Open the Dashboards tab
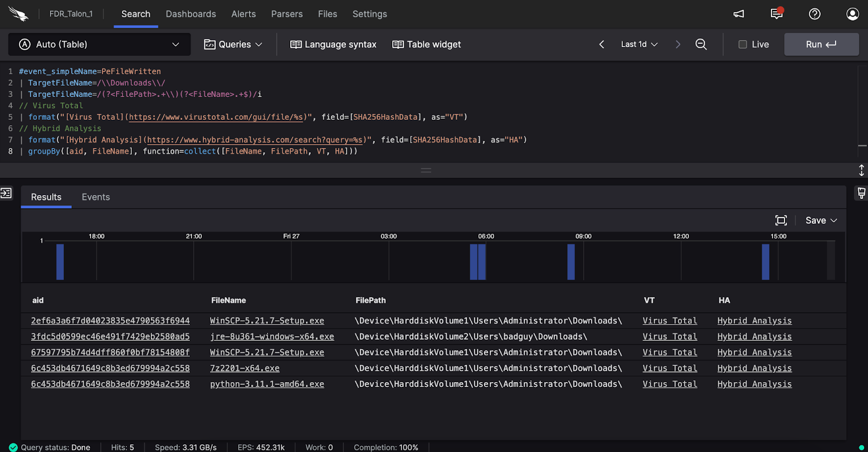The height and width of the screenshot is (452, 868). pyautogui.click(x=191, y=14)
